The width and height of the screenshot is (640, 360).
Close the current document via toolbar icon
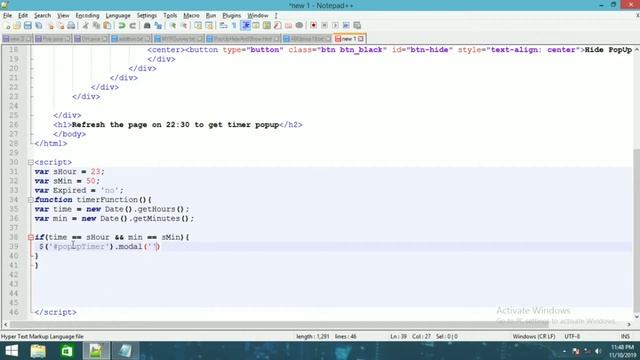click(x=50, y=26)
